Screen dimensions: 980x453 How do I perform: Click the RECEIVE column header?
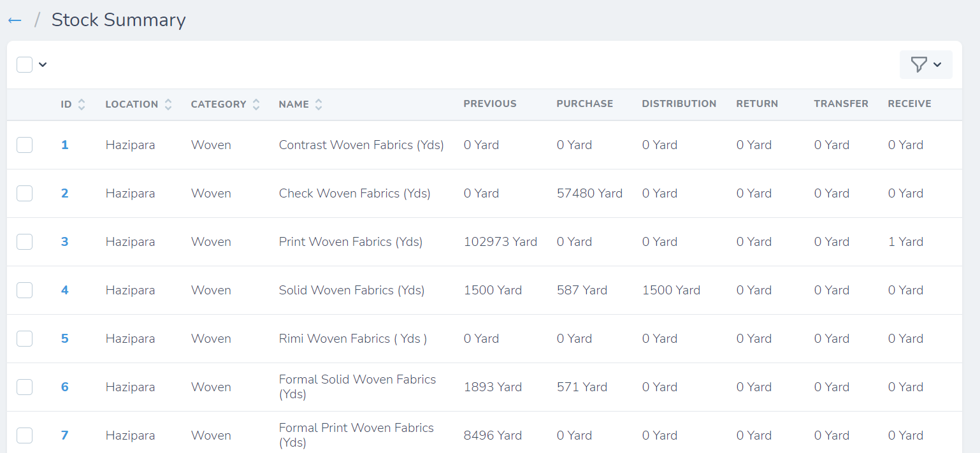pyautogui.click(x=909, y=104)
